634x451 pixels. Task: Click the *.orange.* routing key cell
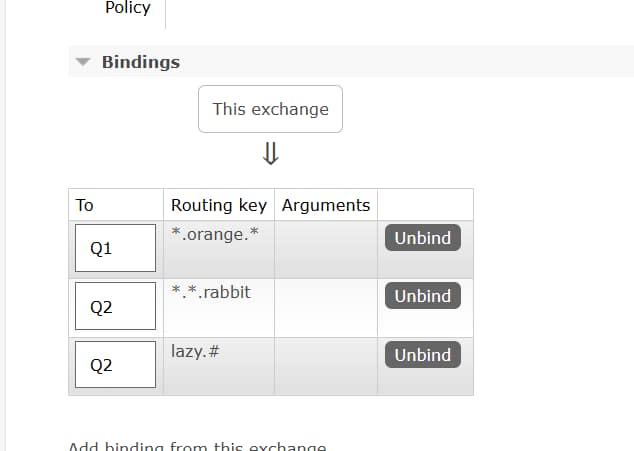tap(215, 234)
